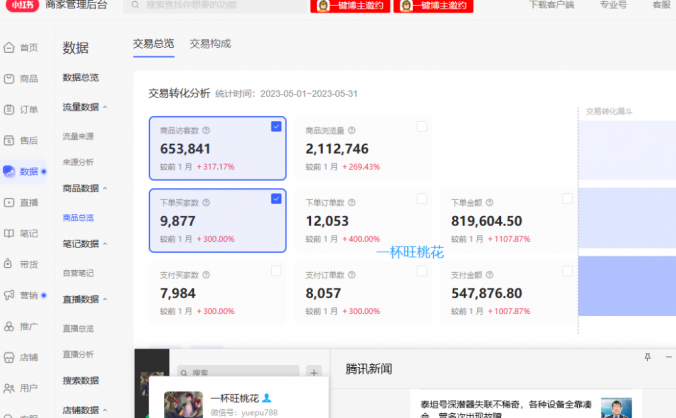
Task: Check the 下单金额 checkbox
Action: 568,199
